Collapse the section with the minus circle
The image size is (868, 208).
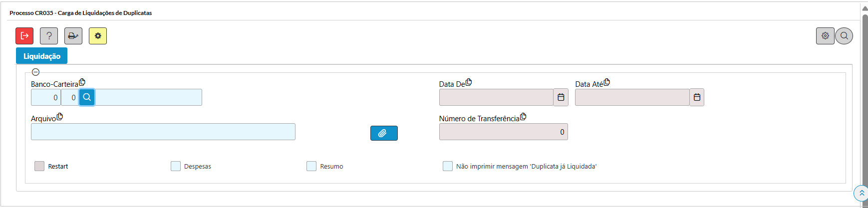coord(35,72)
